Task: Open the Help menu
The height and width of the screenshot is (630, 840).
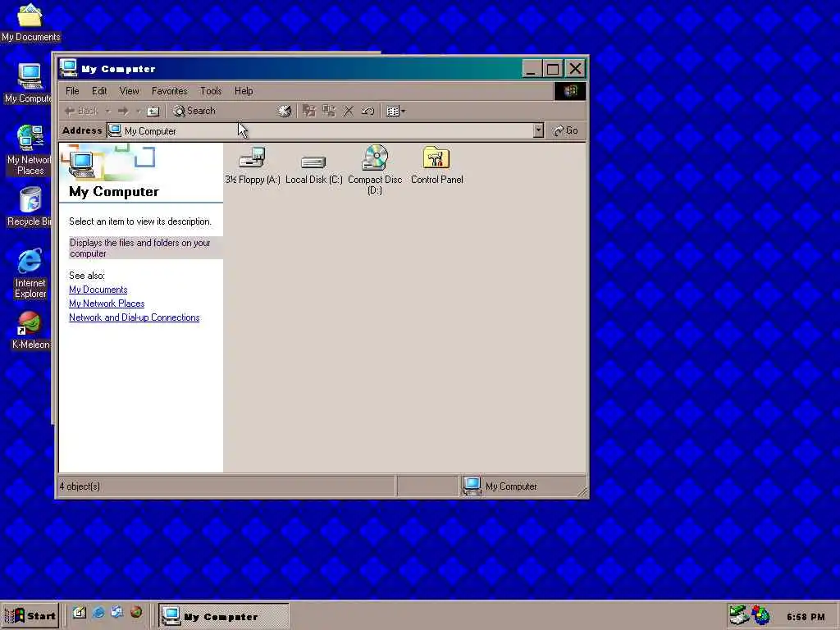Action: pos(244,91)
